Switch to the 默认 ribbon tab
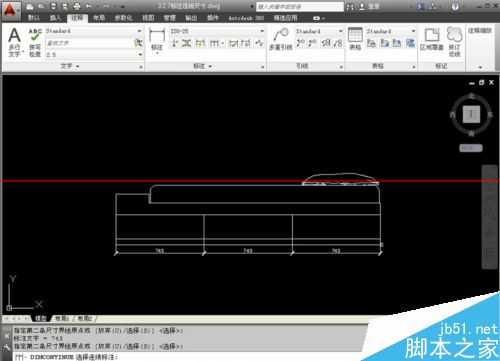 pos(33,18)
